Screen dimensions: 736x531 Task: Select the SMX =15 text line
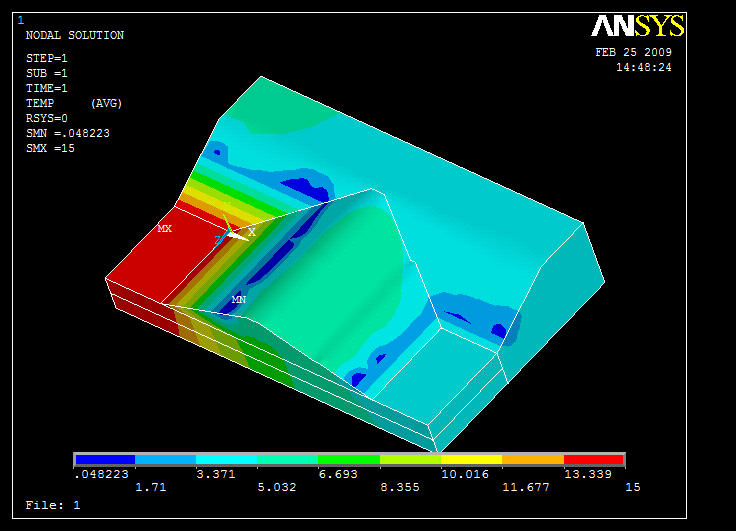click(x=50, y=148)
